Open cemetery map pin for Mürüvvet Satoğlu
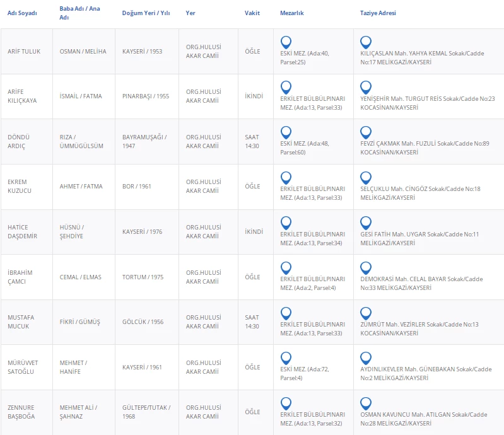The height and width of the screenshot is (435, 504). pos(286,358)
